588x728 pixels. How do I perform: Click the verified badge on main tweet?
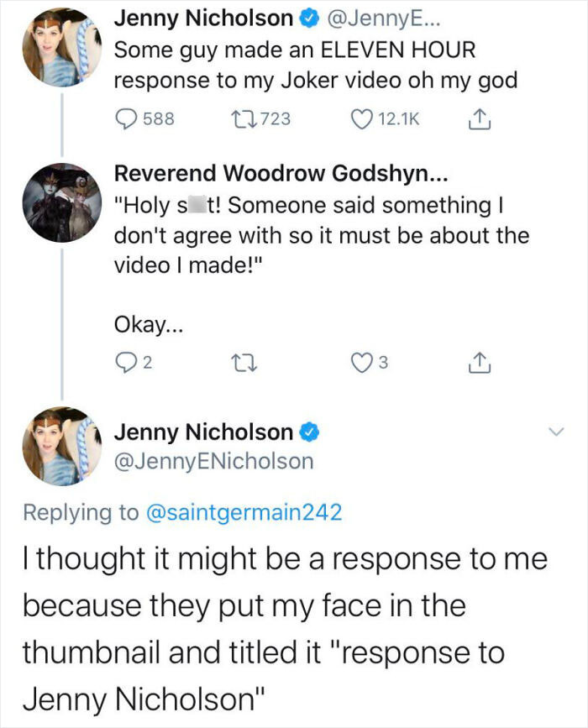point(309,432)
